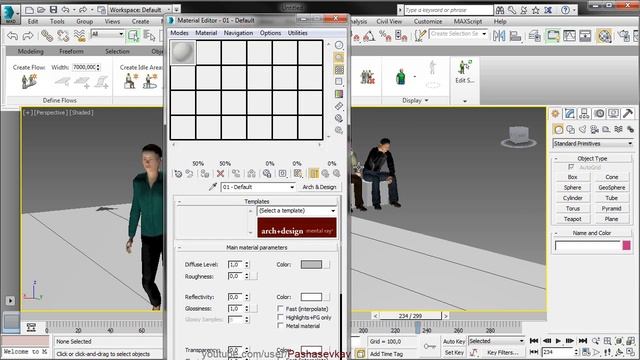The image size is (640, 360).
Task: Open the Hierarchy panel tab icon
Action: click(584, 113)
